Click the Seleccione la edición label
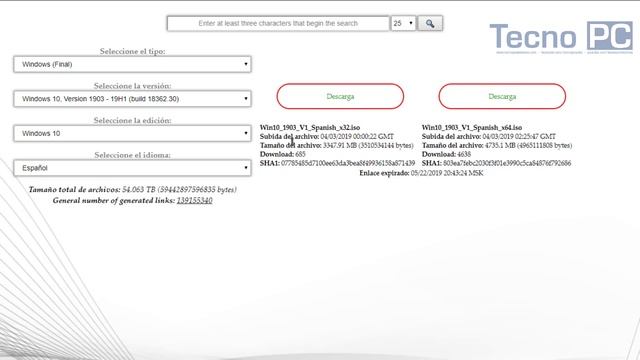 [x=132, y=120]
